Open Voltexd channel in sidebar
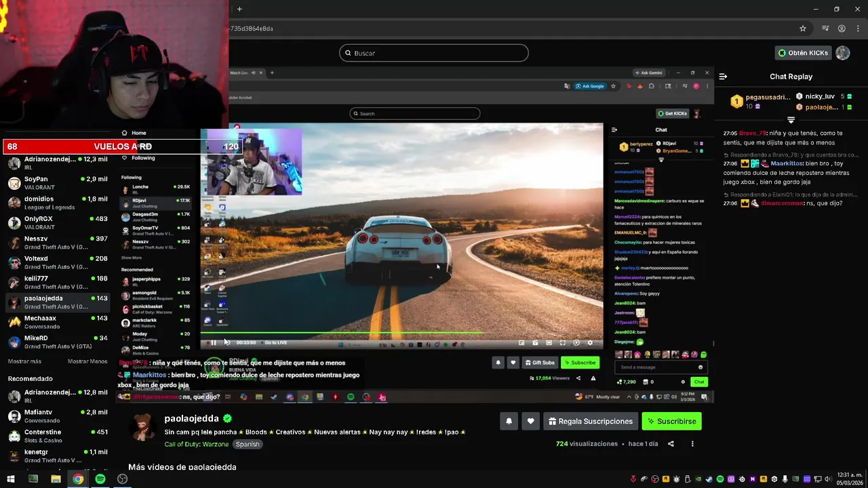This screenshot has height=488, width=868. (x=58, y=262)
